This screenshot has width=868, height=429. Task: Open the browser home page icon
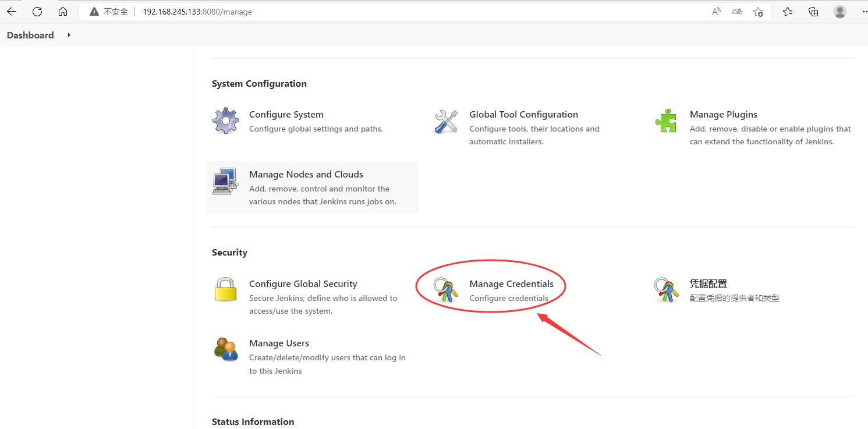pyautogui.click(x=63, y=12)
